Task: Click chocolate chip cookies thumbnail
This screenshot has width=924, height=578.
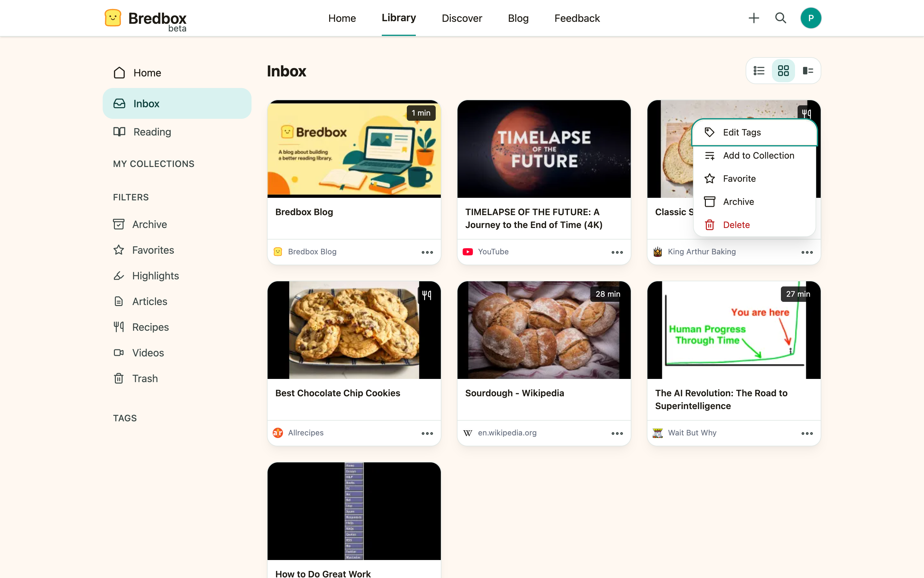Action: tap(354, 330)
